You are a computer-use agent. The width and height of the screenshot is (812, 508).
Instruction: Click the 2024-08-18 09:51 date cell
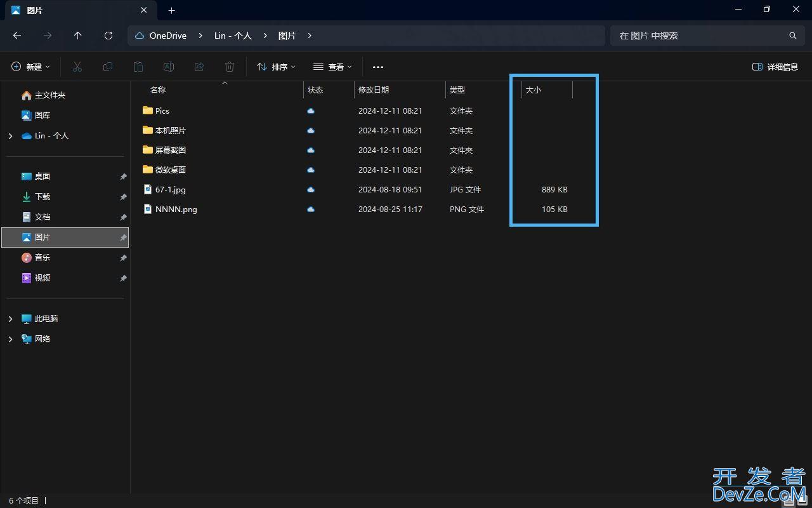point(390,189)
